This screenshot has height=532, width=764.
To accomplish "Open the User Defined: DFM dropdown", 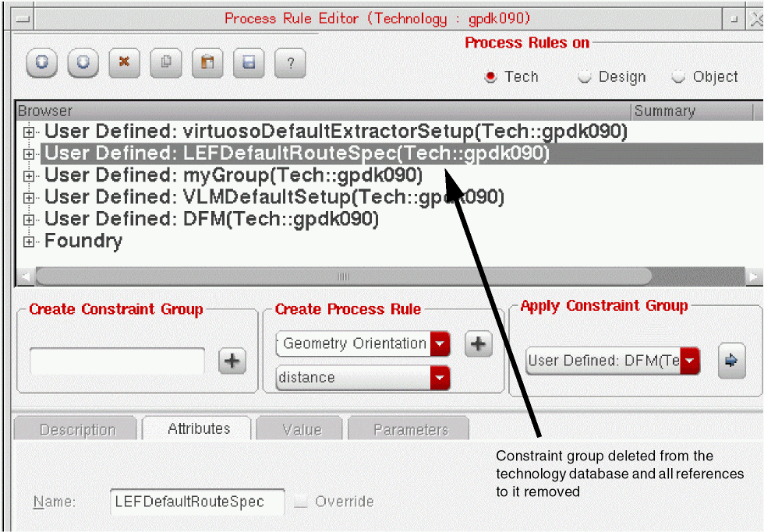I will (x=690, y=361).
